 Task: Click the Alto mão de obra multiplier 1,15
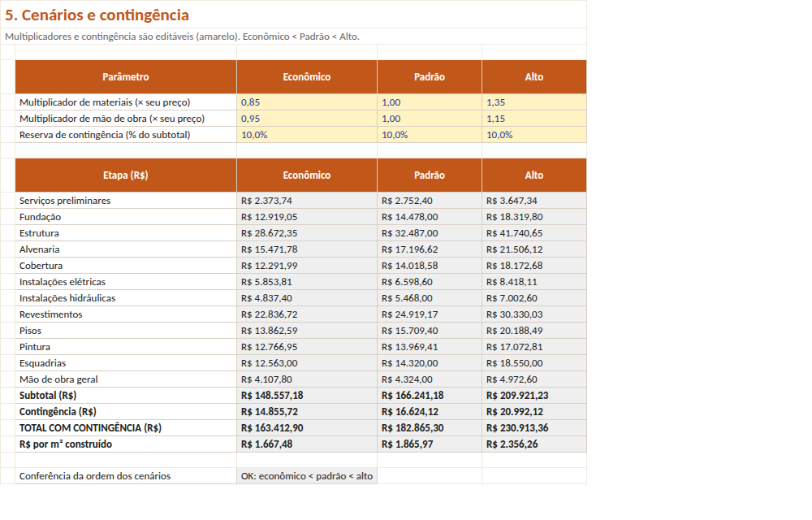[x=534, y=119]
